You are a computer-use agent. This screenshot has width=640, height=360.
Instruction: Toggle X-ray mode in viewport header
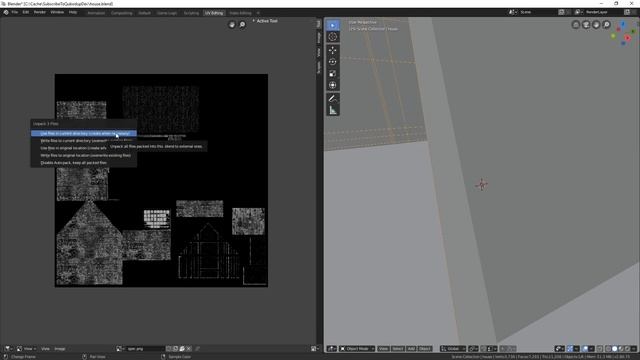click(x=600, y=349)
